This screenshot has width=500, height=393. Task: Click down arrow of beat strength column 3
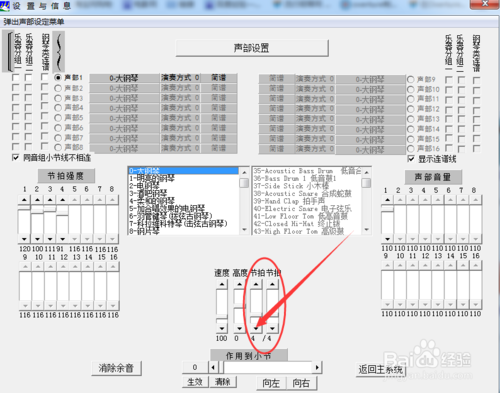click(50, 239)
